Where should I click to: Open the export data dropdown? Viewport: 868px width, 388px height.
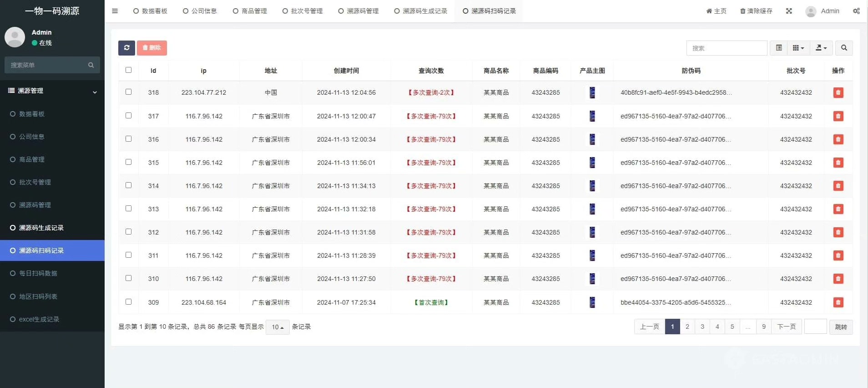(x=821, y=48)
